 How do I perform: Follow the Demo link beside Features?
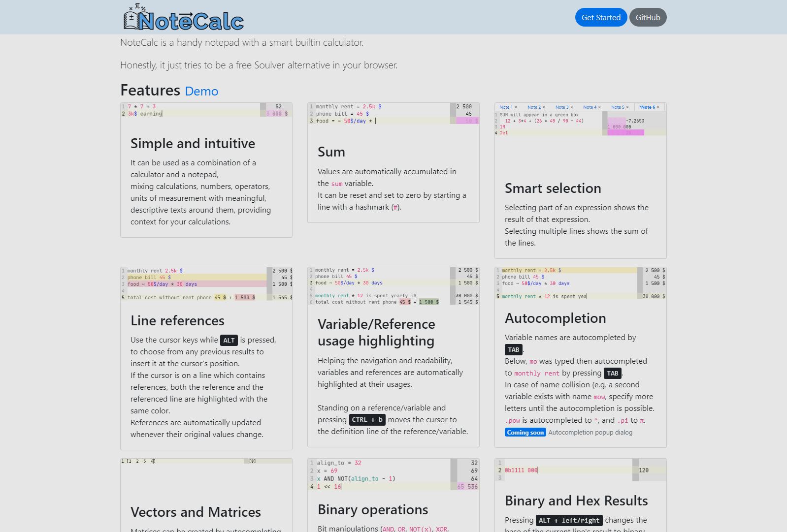pyautogui.click(x=201, y=91)
